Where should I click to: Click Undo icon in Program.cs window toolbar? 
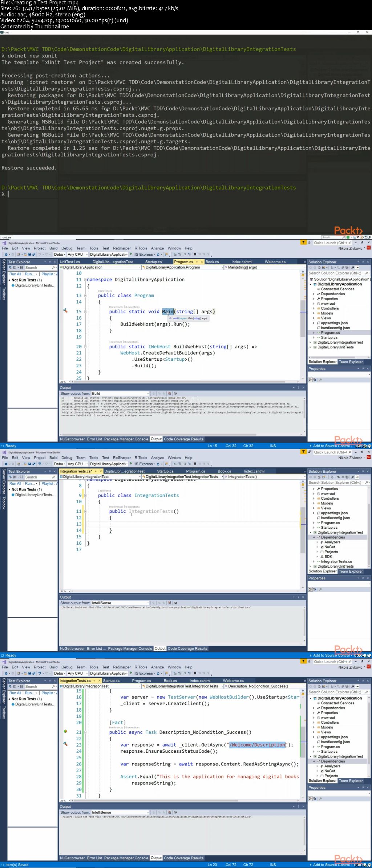click(x=40, y=255)
